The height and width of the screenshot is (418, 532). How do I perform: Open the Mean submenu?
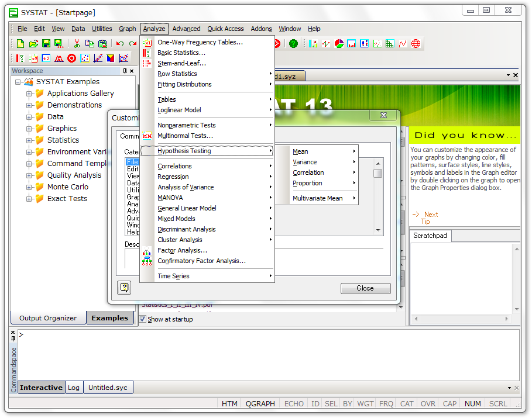317,151
